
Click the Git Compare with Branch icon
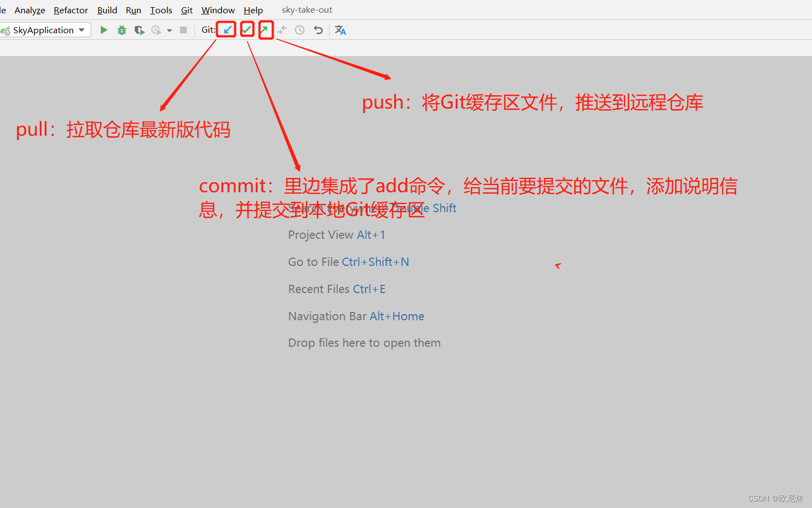(x=282, y=30)
